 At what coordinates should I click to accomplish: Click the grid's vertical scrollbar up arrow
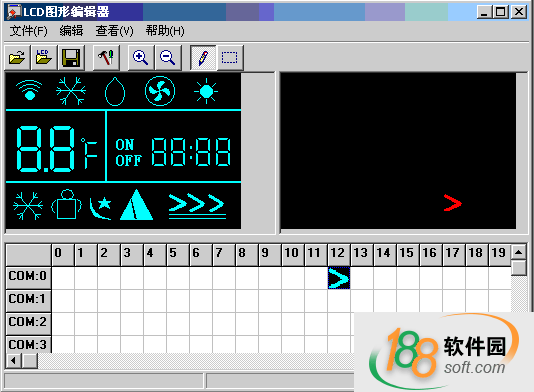click(x=519, y=252)
